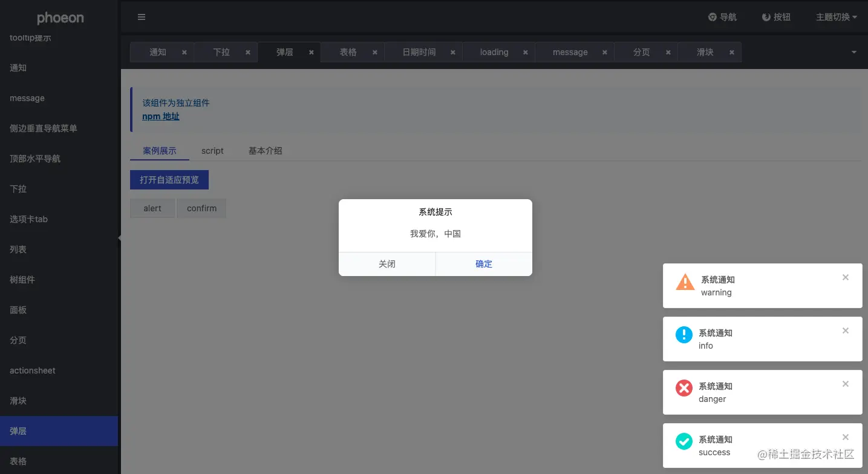Select the 基本介绍 content tab
The image size is (868, 474).
coord(265,151)
